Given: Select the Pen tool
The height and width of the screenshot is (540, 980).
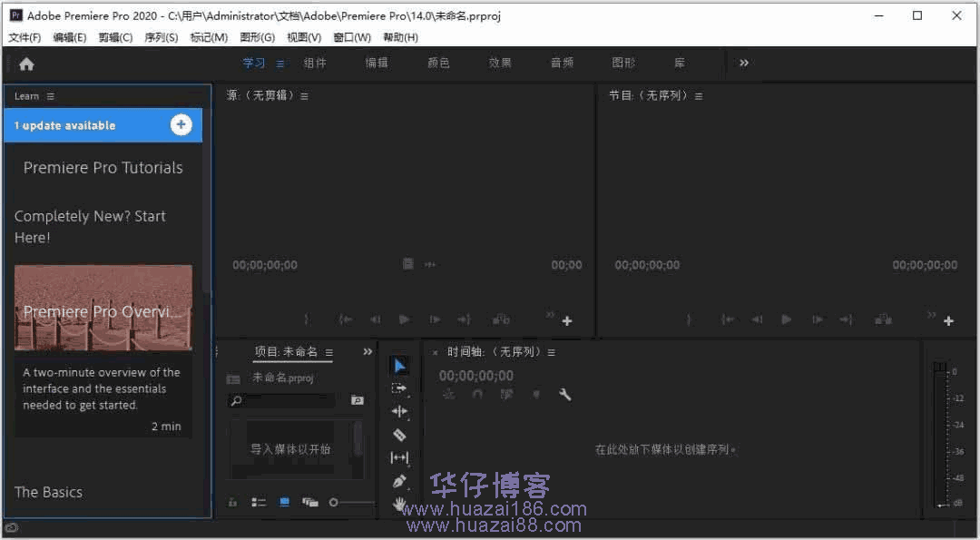Looking at the screenshot, I should pyautogui.click(x=399, y=481).
